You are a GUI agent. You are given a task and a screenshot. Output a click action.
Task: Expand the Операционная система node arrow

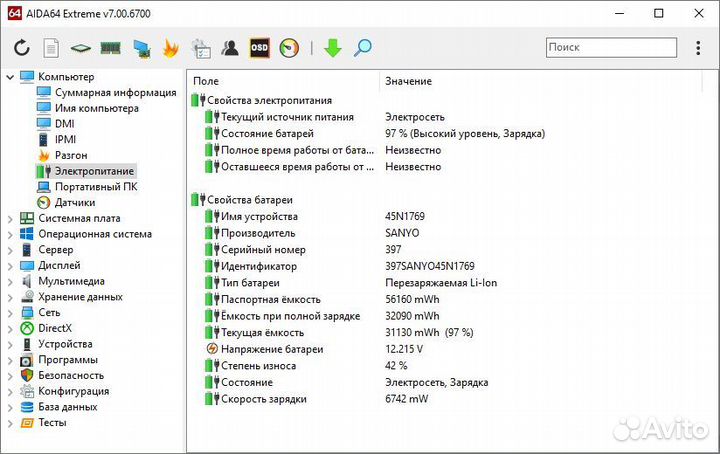coord(10,235)
